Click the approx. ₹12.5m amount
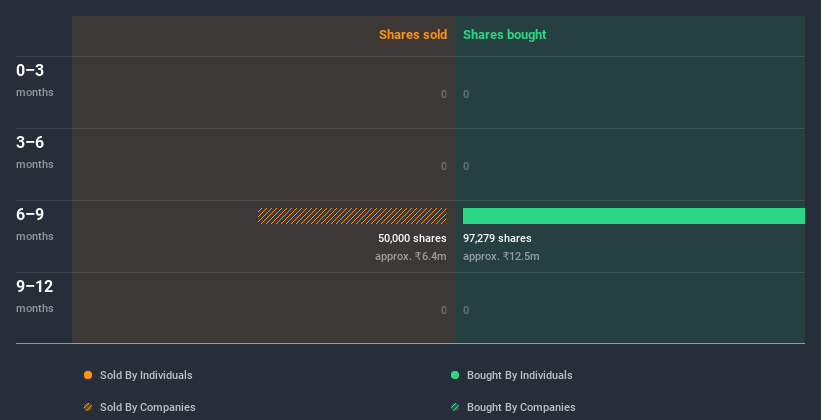821x420 pixels. (x=501, y=257)
